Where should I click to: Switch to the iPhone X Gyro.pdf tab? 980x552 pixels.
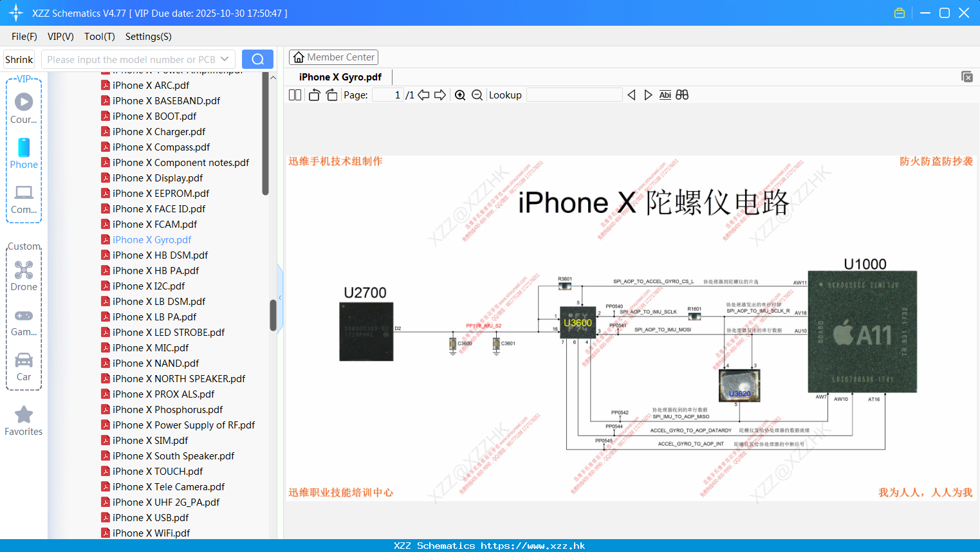(340, 77)
